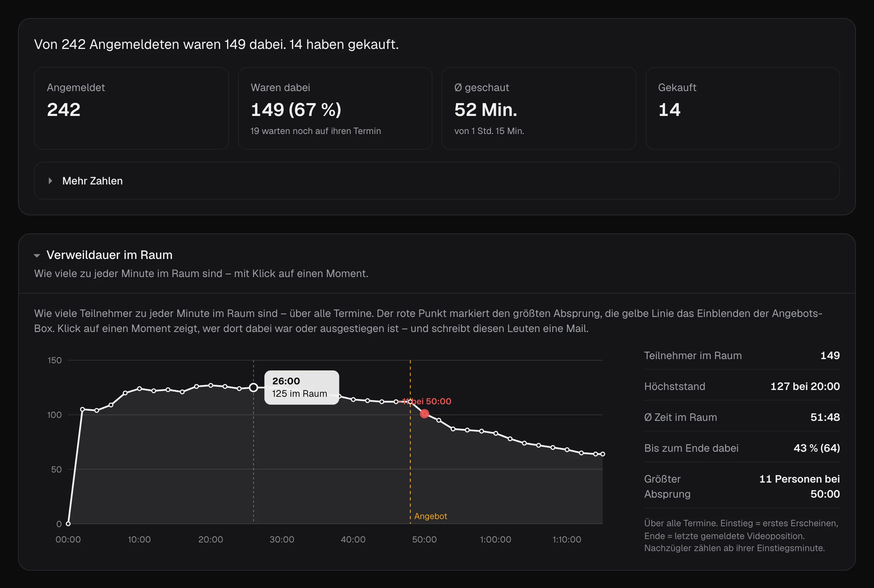Open the Ø geschaut 52 Min. card

pyautogui.click(x=539, y=108)
